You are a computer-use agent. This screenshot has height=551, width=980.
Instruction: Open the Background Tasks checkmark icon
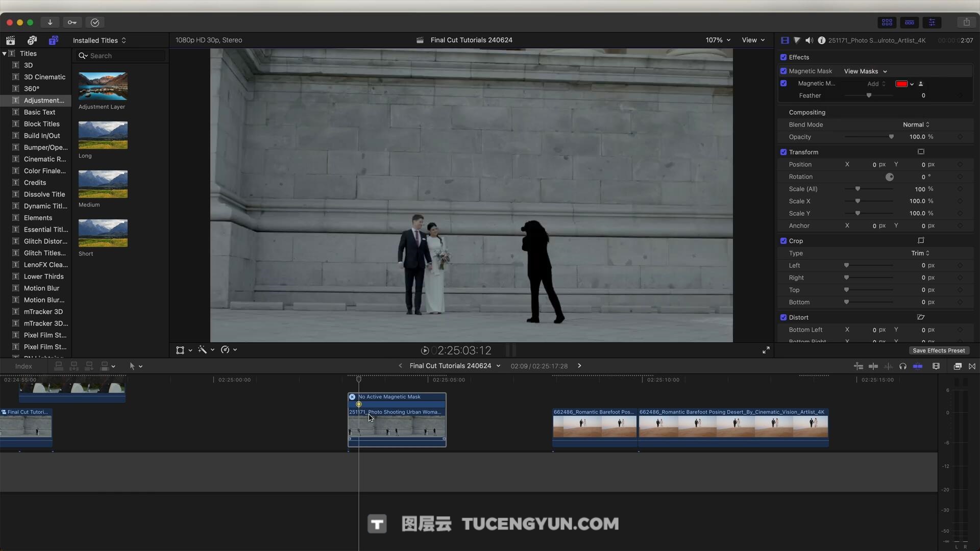click(95, 22)
